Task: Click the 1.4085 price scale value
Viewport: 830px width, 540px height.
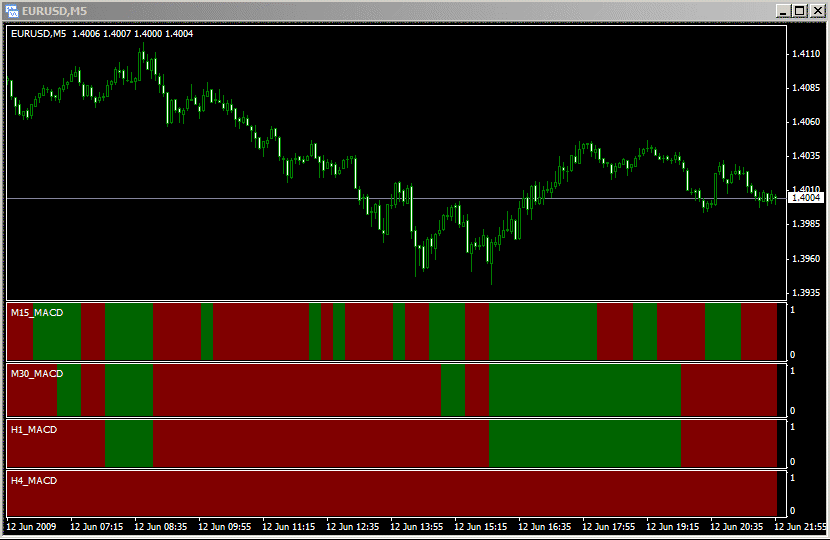Action: tap(806, 88)
